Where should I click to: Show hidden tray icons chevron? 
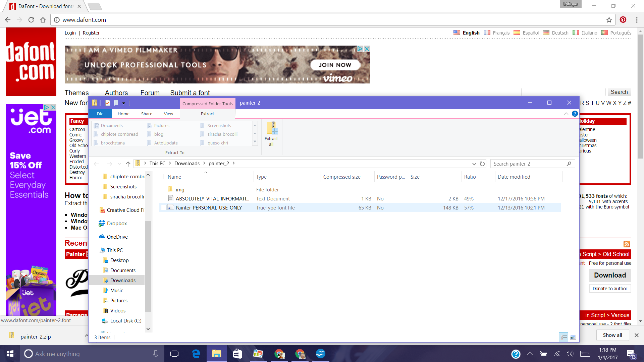(530, 354)
